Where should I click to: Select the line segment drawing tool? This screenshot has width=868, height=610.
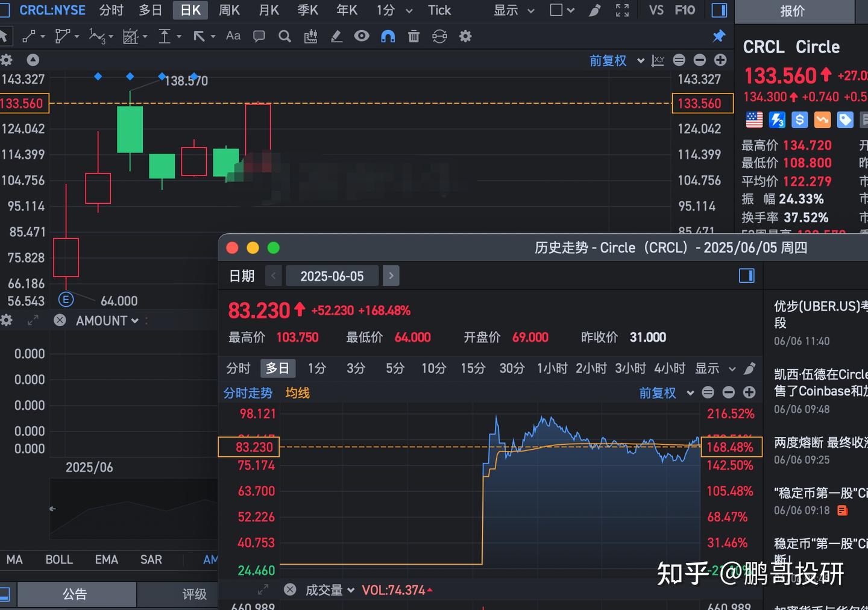pos(29,37)
